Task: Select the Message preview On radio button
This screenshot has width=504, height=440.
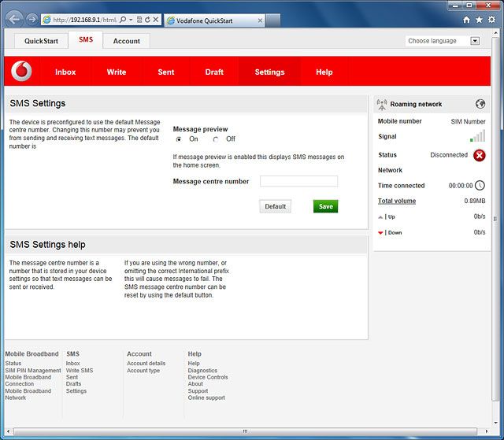Action: (x=179, y=139)
